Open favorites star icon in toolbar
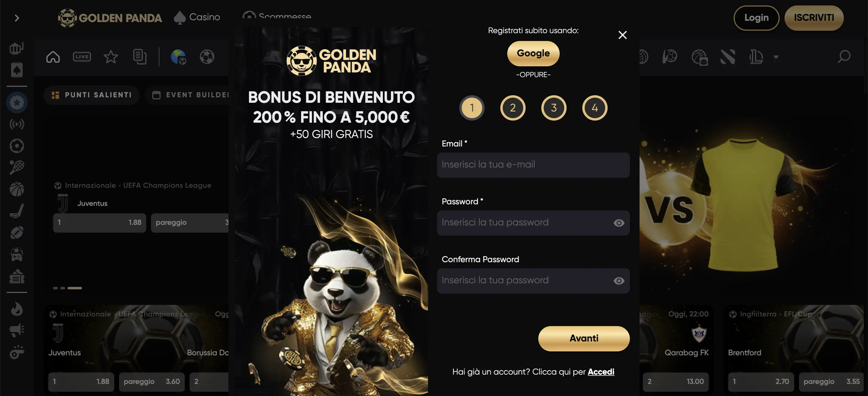The height and width of the screenshot is (396, 868). (111, 57)
